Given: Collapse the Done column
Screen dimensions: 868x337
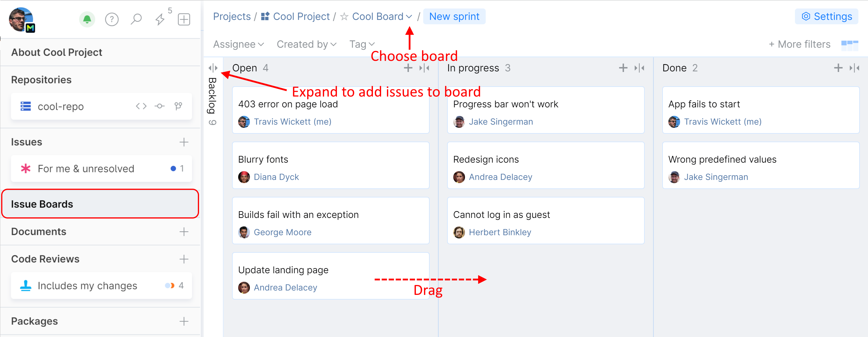Looking at the screenshot, I should click(854, 68).
